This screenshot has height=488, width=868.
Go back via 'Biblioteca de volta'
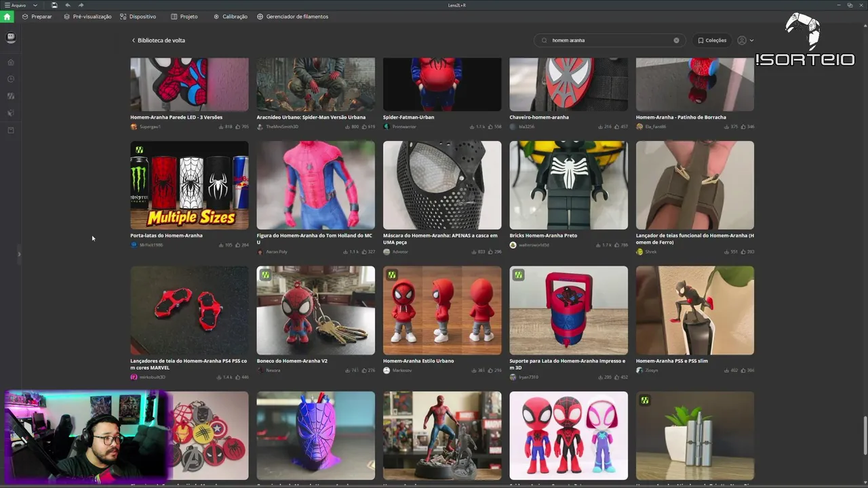(x=158, y=41)
